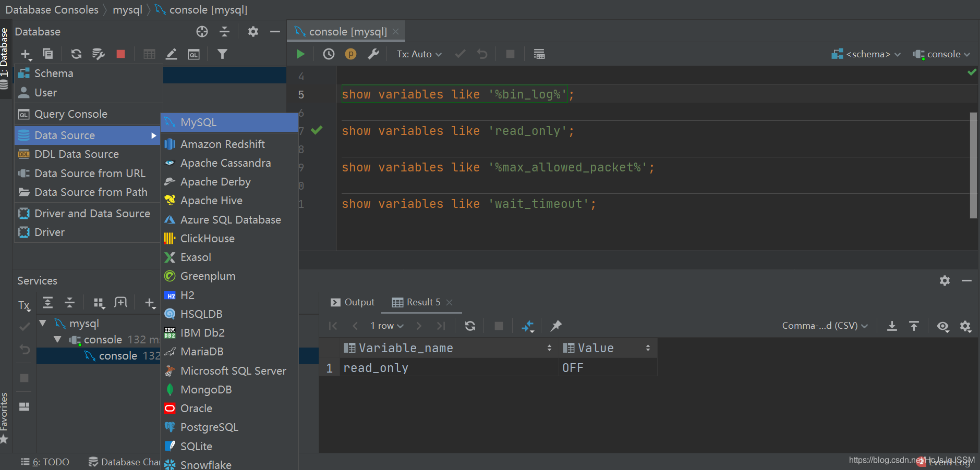Click the Rollback undo icon in console toolbar
The width and height of the screenshot is (980, 470).
coord(482,54)
